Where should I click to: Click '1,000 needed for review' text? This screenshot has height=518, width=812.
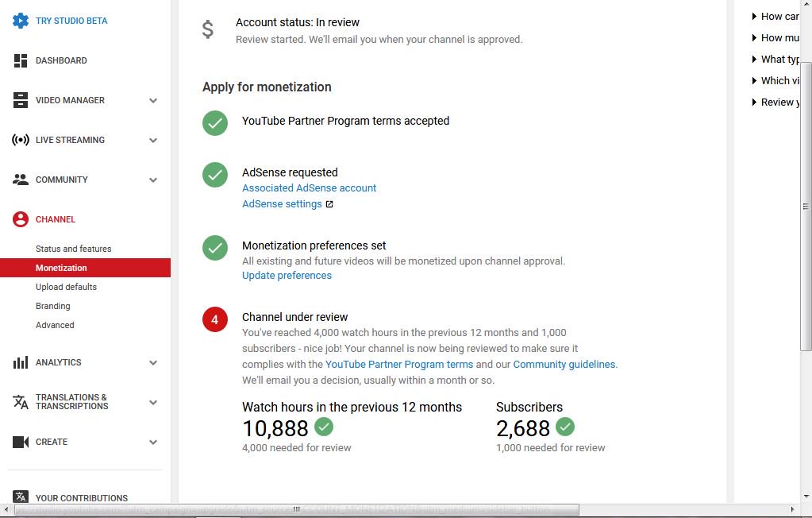551,447
